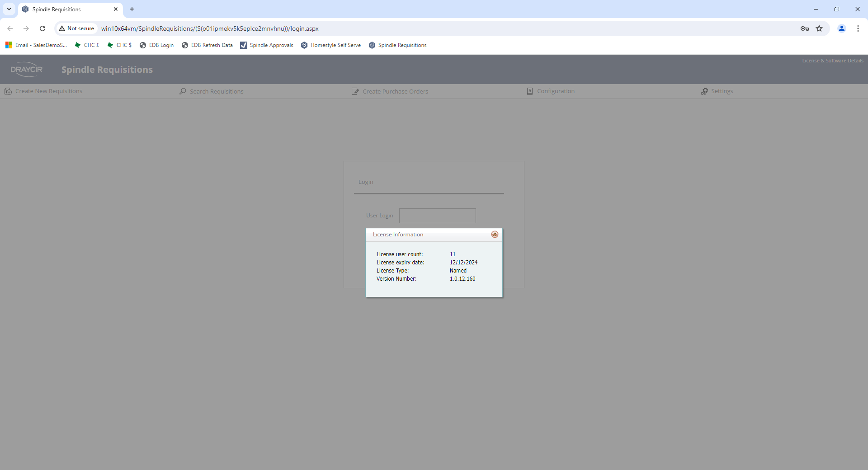This screenshot has height=470, width=868.
Task: Go back to the previous page
Action: click(x=10, y=28)
